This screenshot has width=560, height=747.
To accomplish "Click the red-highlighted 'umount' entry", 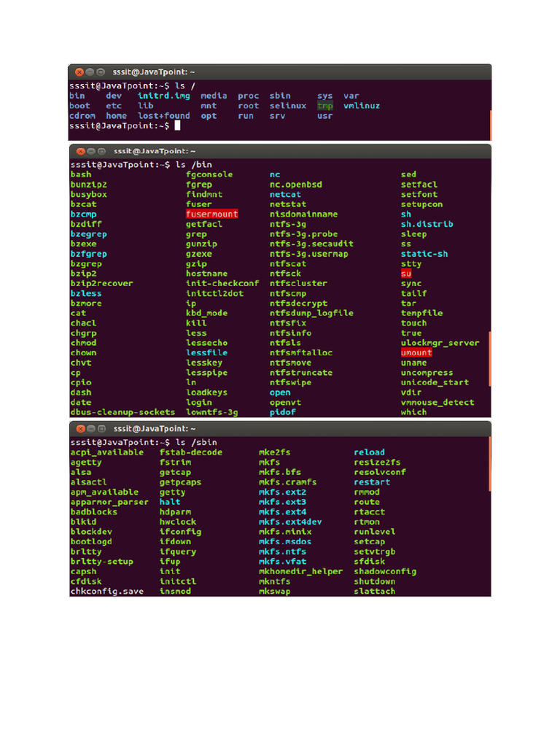I will pos(416,352).
